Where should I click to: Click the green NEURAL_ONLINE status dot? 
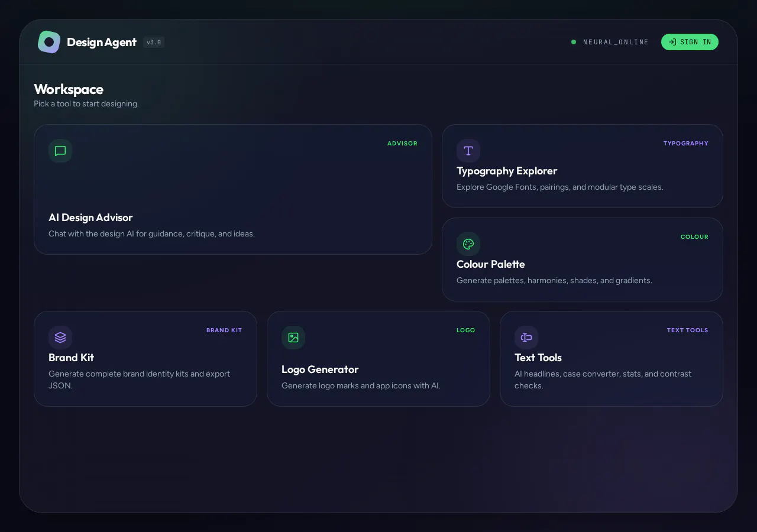click(x=574, y=42)
